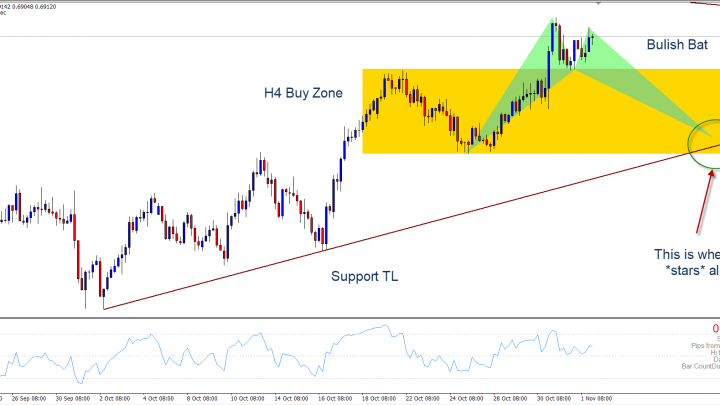The height and width of the screenshot is (405, 720).
Task: Click the red value in indicator panel
Action: click(715, 329)
